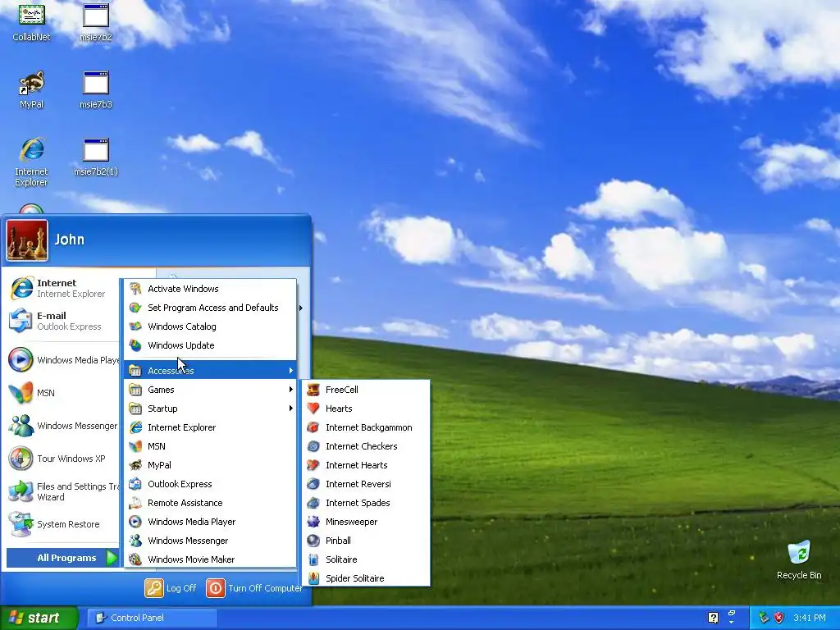This screenshot has width=840, height=630.
Task: Launch Windows Update
Action: pyautogui.click(x=211, y=345)
